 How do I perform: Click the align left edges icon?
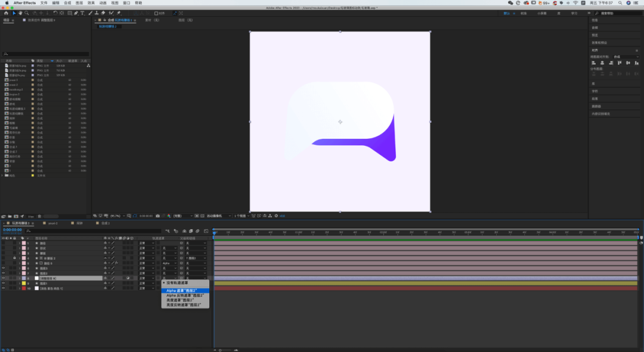pos(594,63)
